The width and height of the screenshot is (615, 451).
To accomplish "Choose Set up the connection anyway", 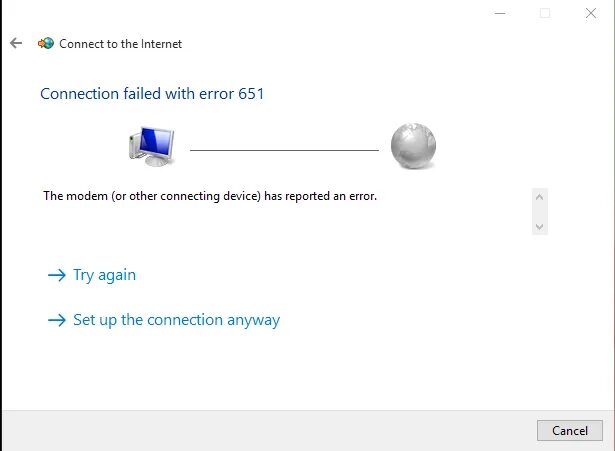I will pyautogui.click(x=176, y=320).
